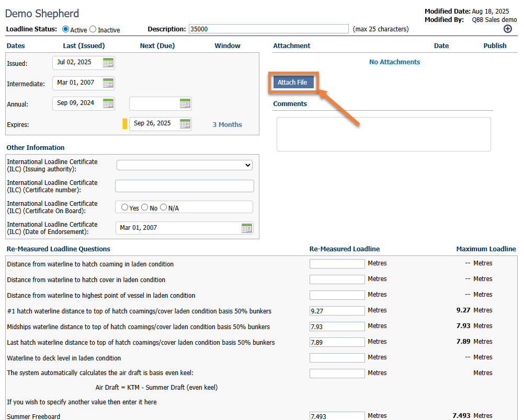Open calendar for Annual next due date
Image resolution: width=524 pixels, height=420 pixels.
(x=185, y=103)
